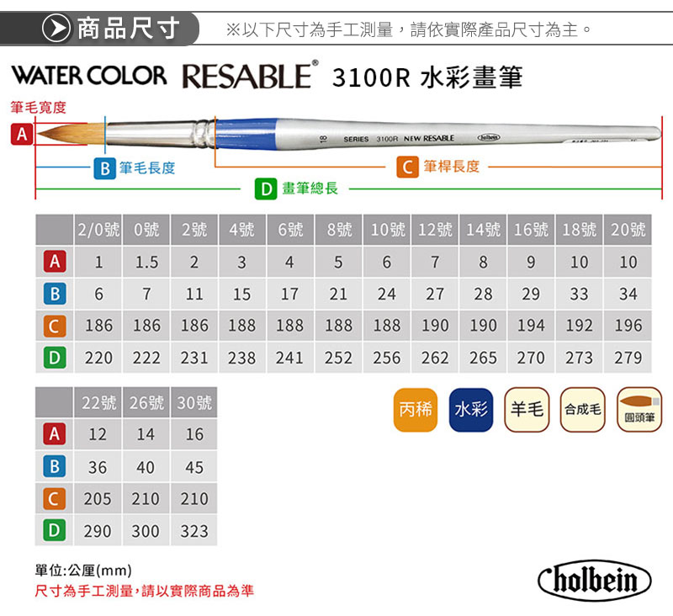The height and width of the screenshot is (616, 673).
Task: Click the 圓頭筆 round brush badge
Action: (639, 410)
